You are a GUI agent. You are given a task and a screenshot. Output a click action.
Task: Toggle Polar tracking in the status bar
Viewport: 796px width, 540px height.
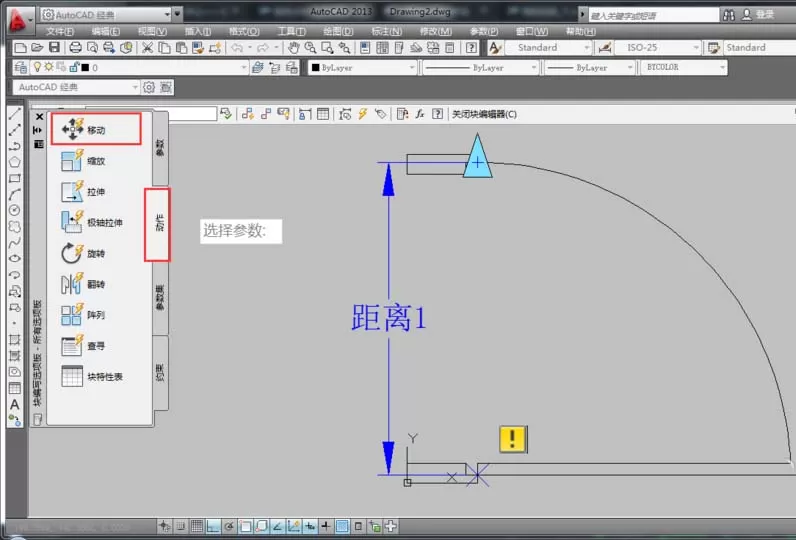[x=229, y=526]
